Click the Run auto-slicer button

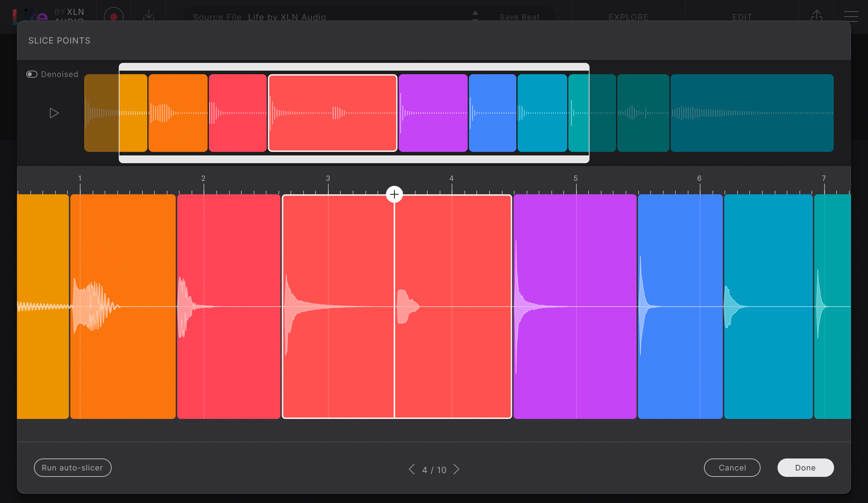tap(72, 468)
